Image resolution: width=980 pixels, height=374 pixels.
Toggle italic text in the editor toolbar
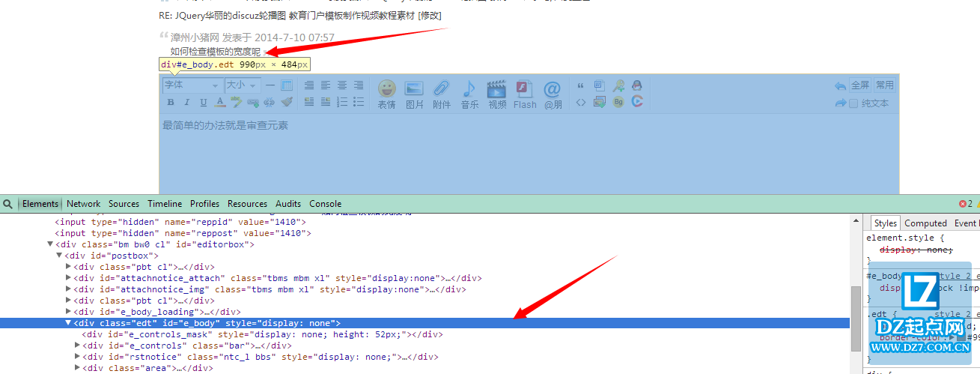(x=186, y=102)
